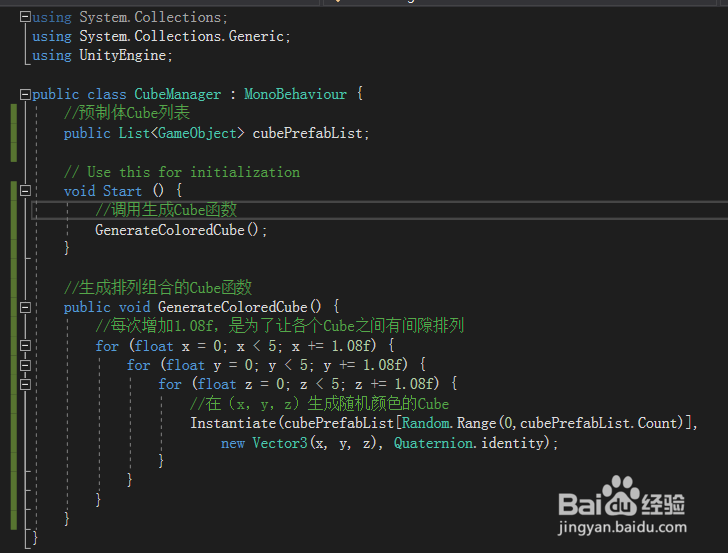This screenshot has height=553, width=728.
Task: Click the '//预制体Cube列表' comment
Action: [127, 113]
